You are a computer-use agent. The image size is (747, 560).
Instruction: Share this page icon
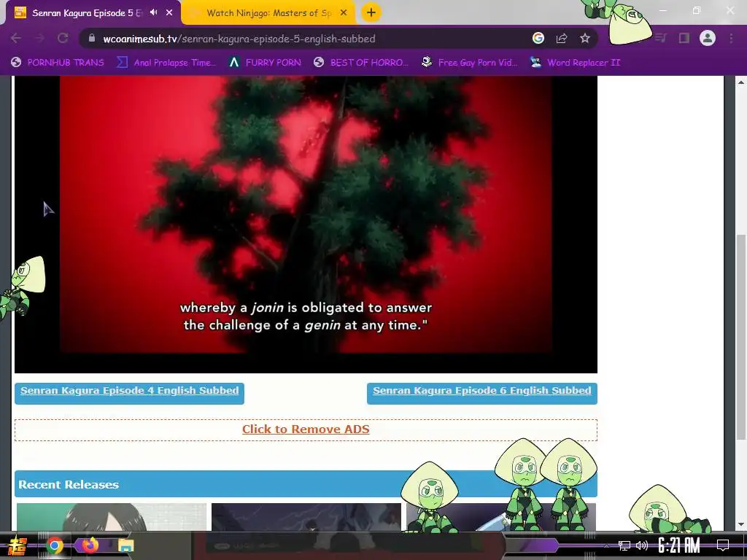562,39
